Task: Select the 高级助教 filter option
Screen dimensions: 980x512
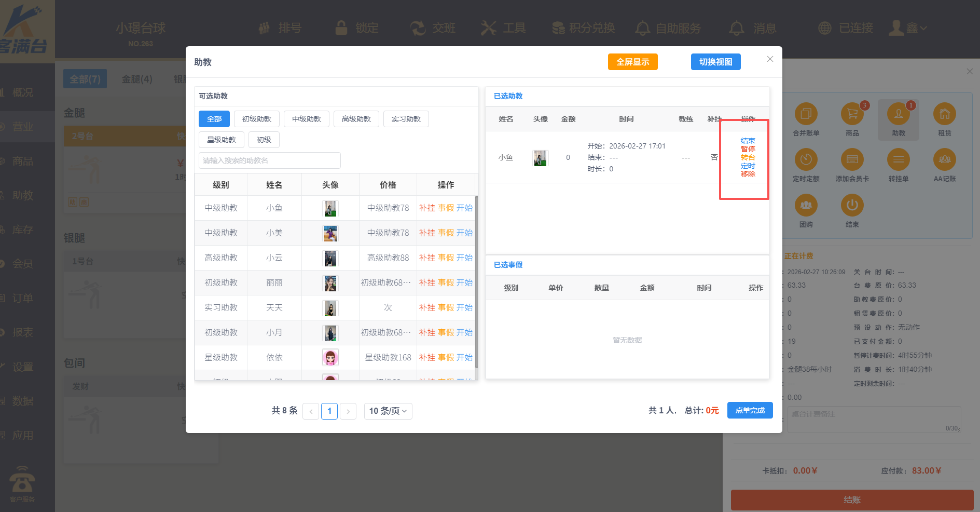Action: coord(356,119)
